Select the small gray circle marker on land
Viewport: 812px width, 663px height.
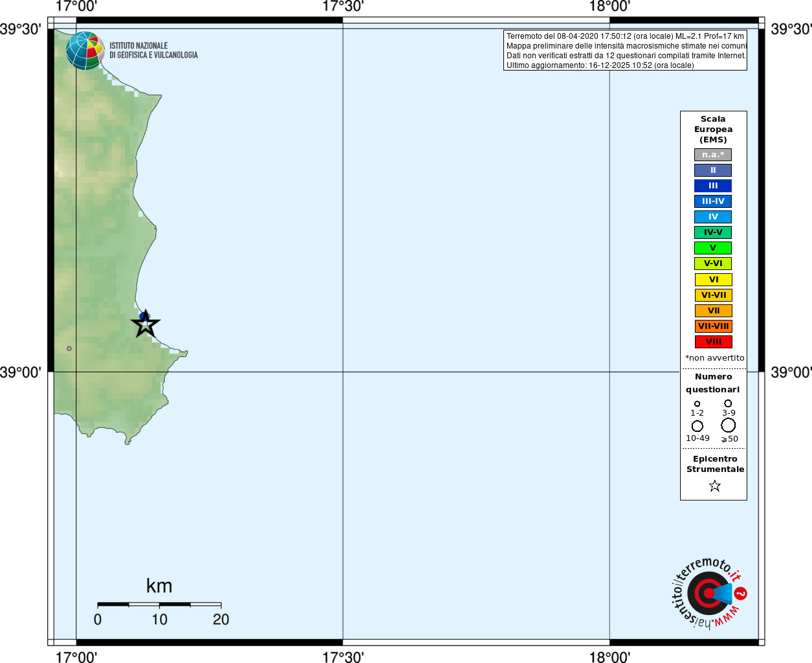click(69, 348)
